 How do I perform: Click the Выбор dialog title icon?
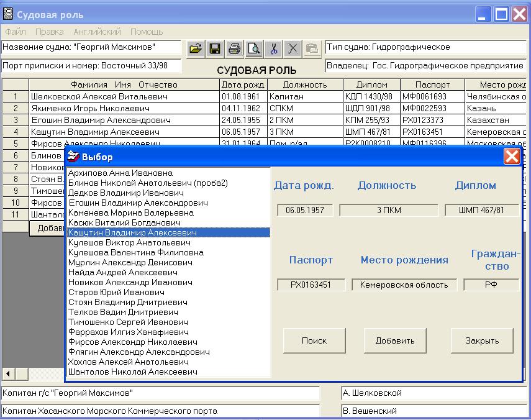point(73,156)
